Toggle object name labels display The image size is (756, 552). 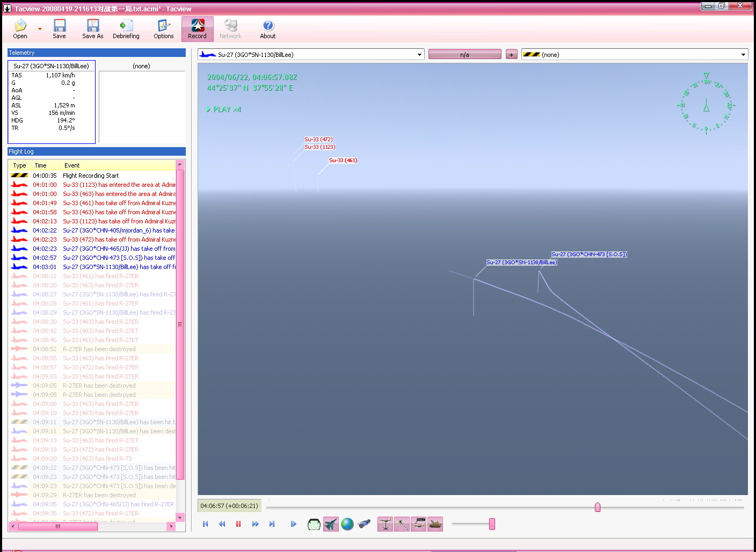click(419, 524)
